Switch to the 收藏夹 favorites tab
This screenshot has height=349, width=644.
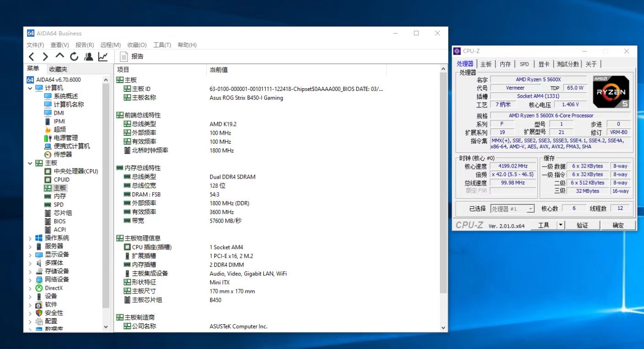coord(58,69)
